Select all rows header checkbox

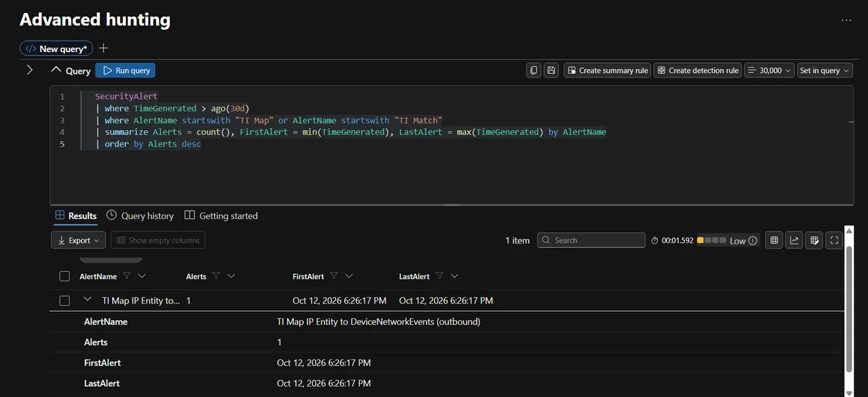[64, 276]
